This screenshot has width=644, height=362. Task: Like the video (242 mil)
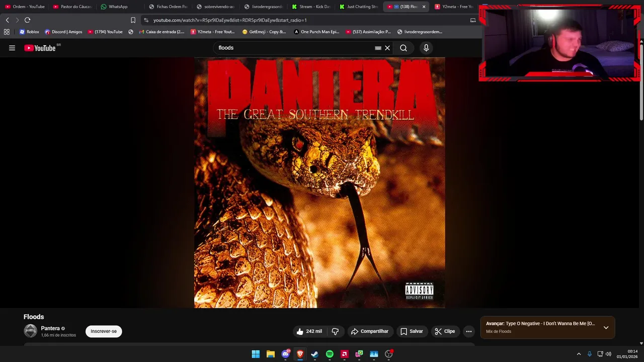[309, 331]
